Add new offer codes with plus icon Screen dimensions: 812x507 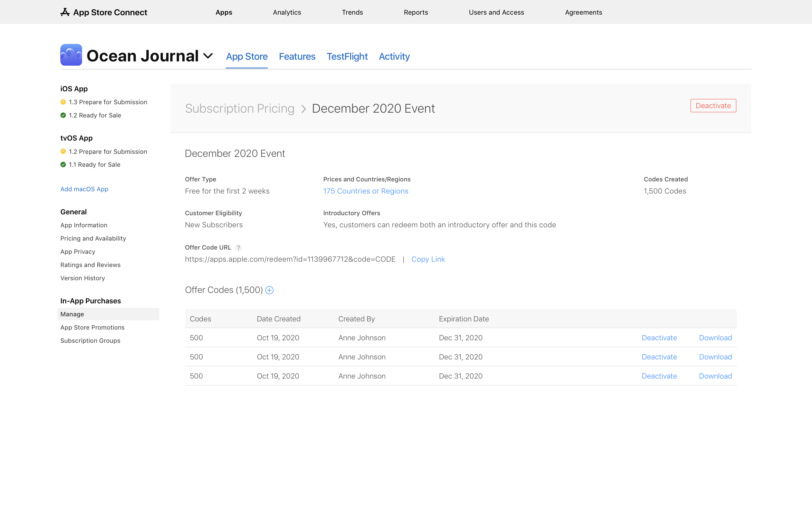tap(270, 290)
